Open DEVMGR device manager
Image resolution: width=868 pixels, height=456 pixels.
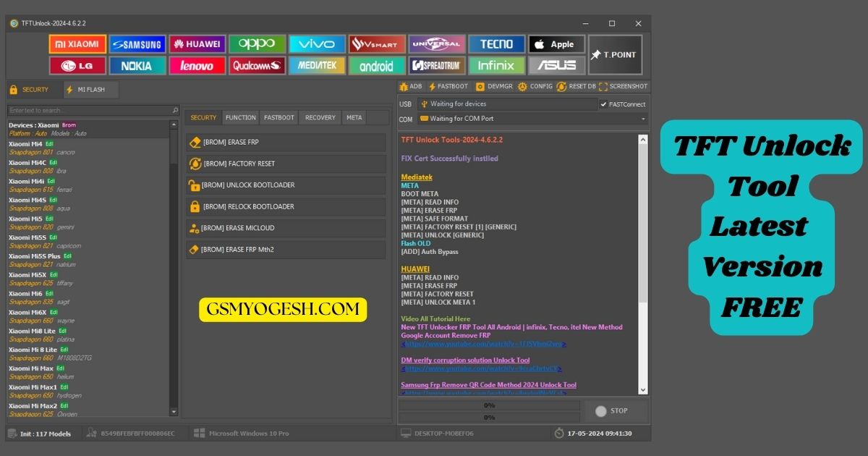[495, 86]
